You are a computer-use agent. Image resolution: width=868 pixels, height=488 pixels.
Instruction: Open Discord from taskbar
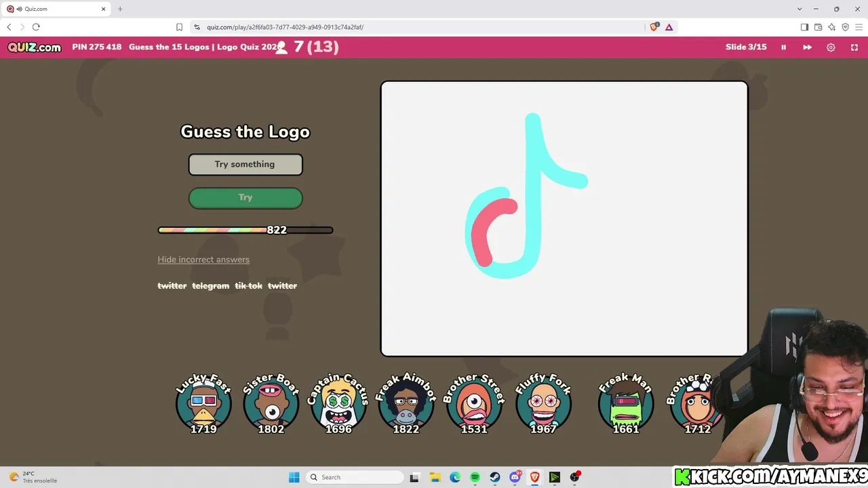[x=515, y=477]
